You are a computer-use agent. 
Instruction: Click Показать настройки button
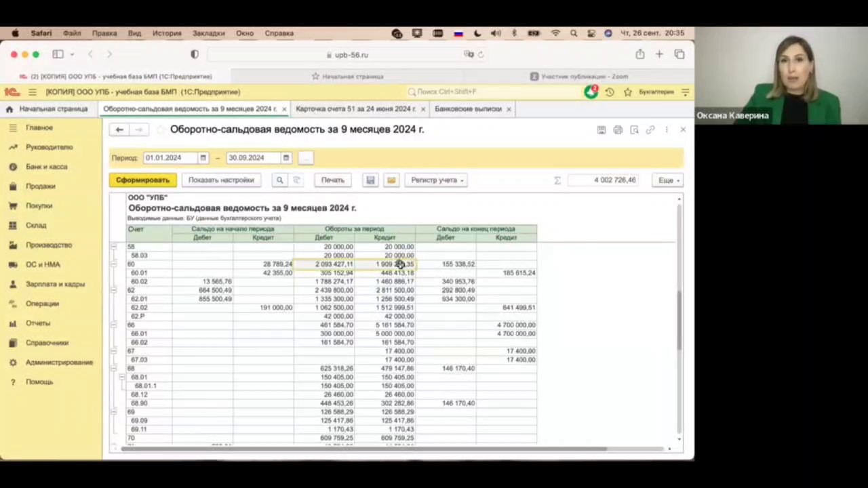pyautogui.click(x=221, y=180)
